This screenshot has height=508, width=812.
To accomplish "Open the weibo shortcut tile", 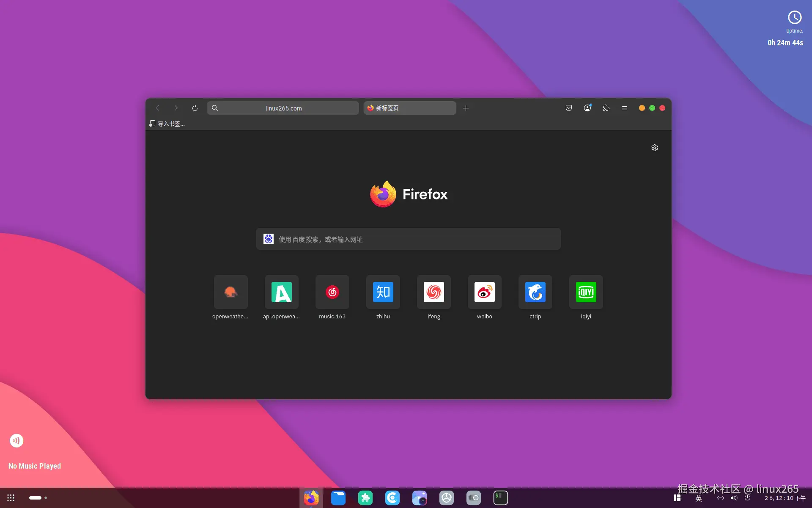I will pyautogui.click(x=485, y=293).
